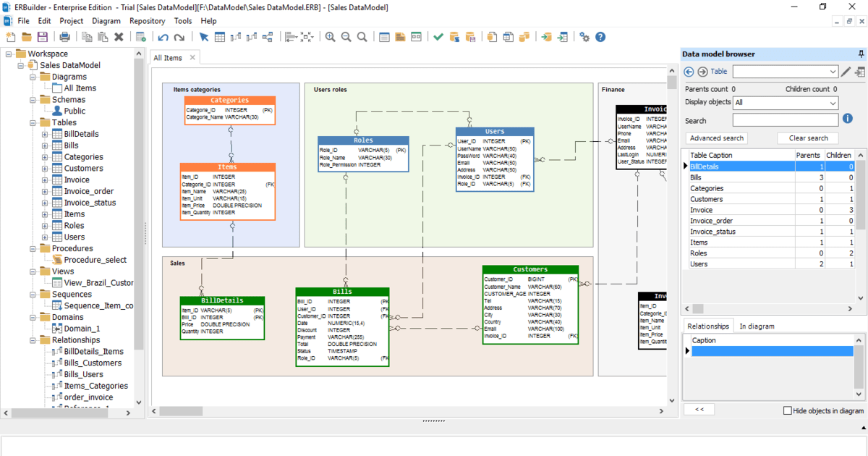868x456 pixels.
Task: Open a project with the folder icon
Action: click(27, 37)
